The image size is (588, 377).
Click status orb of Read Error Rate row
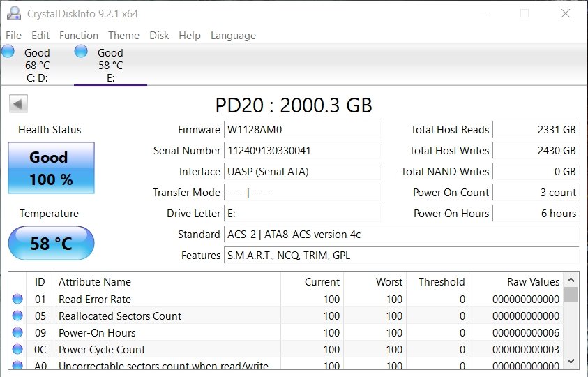coord(17,299)
